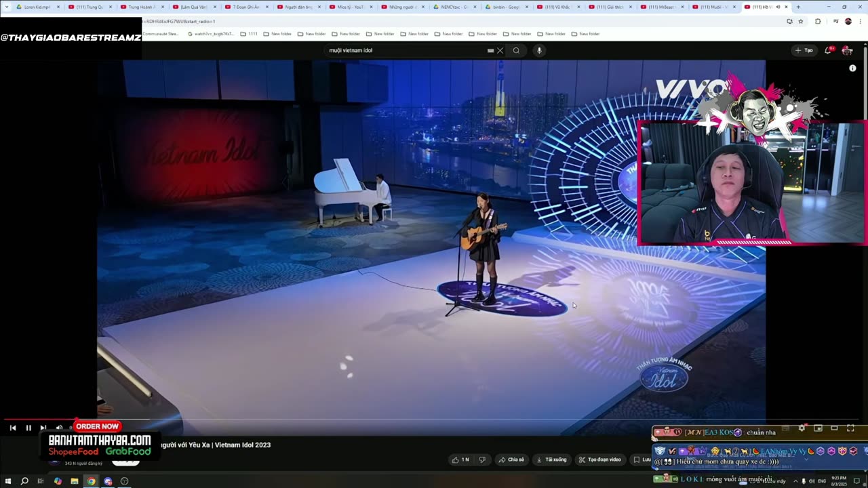Image resolution: width=868 pixels, height=488 pixels.
Task: Open the Chrome extensions puzzle icon
Action: point(818,21)
